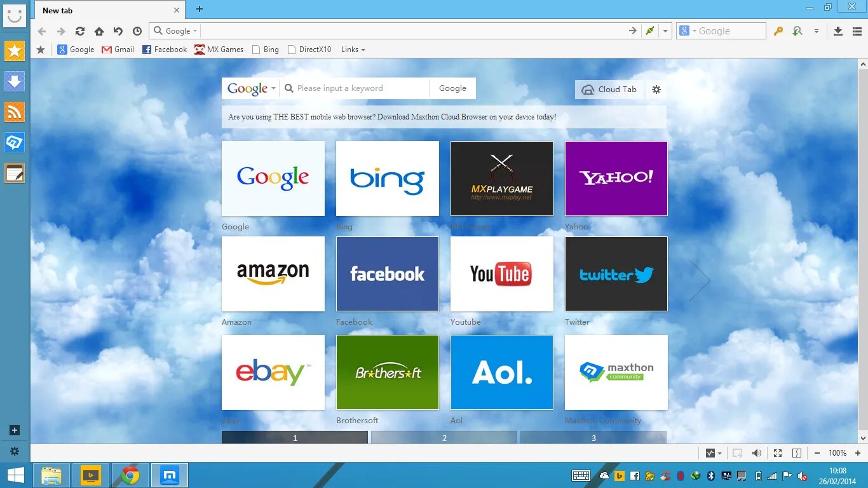
Task: Toggle Bluetooth tray icon
Action: (711, 475)
